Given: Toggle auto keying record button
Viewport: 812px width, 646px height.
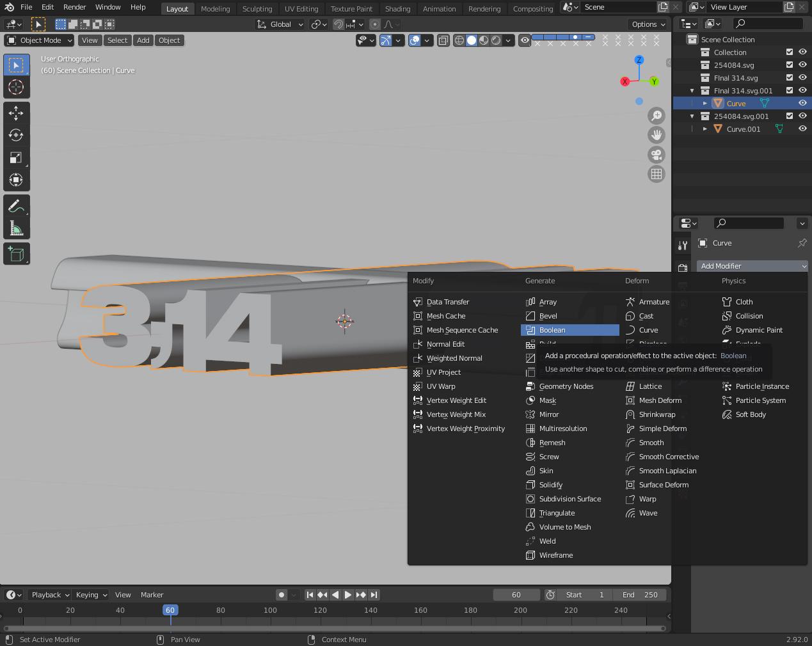Looking at the screenshot, I should point(282,595).
